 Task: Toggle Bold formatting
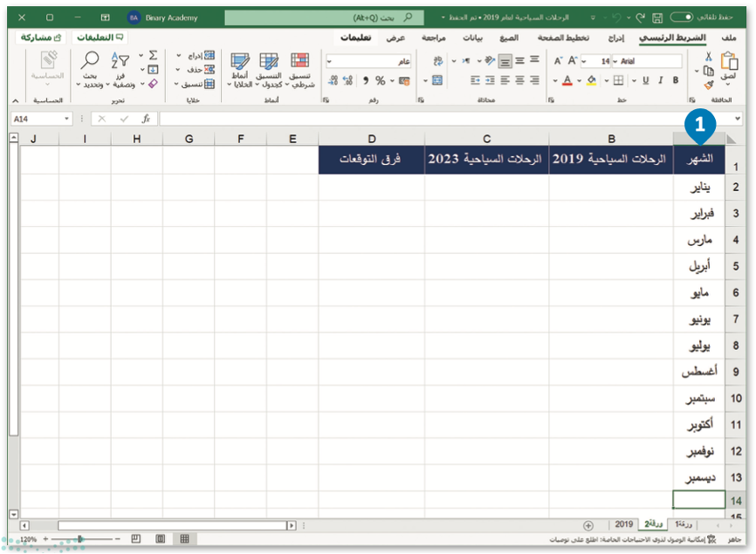coord(676,80)
